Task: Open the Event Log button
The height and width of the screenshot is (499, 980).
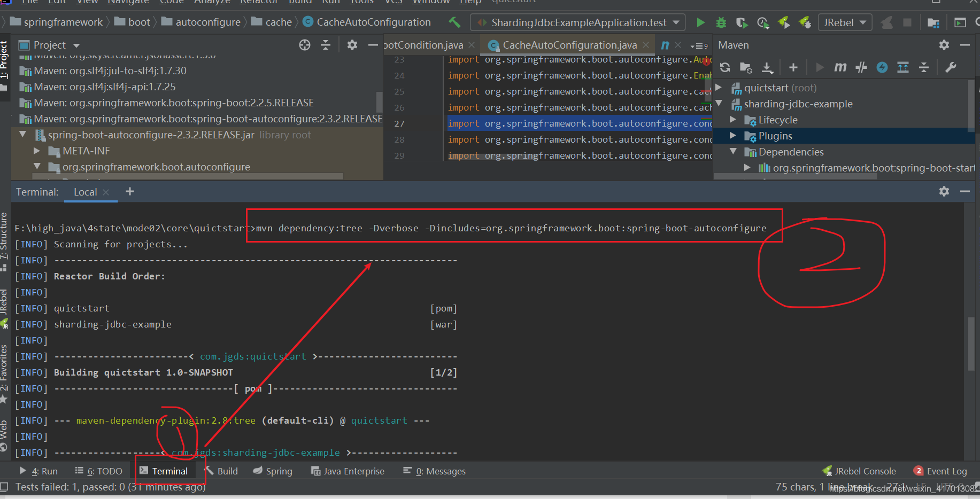Action: point(940,471)
